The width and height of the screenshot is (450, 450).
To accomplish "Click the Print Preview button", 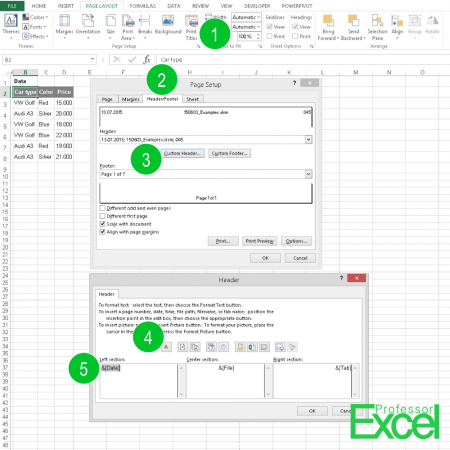I will 259,241.
